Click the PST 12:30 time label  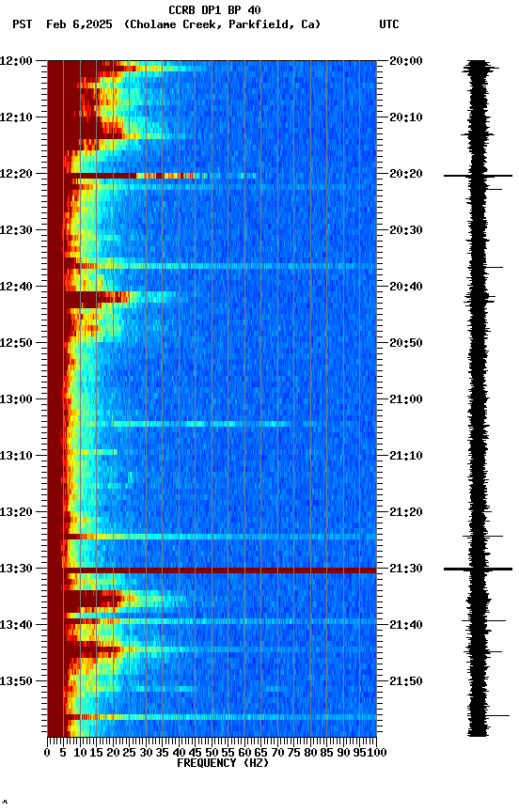(x=16, y=230)
